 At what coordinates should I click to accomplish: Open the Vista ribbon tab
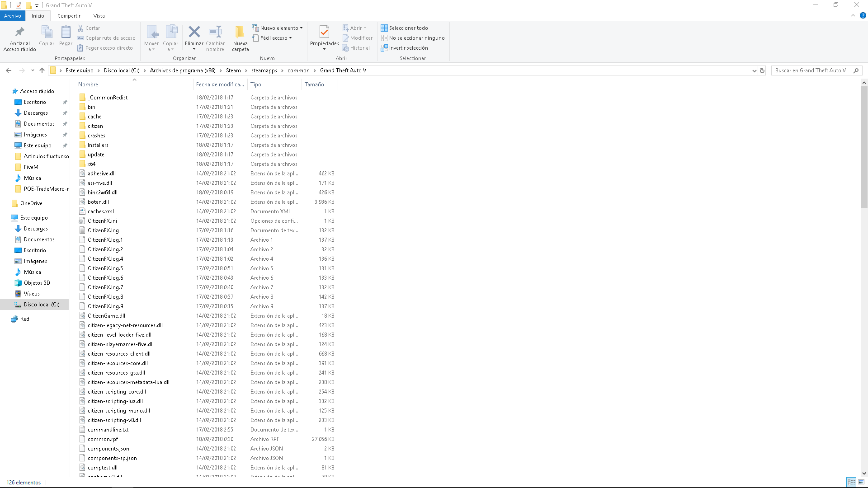99,16
